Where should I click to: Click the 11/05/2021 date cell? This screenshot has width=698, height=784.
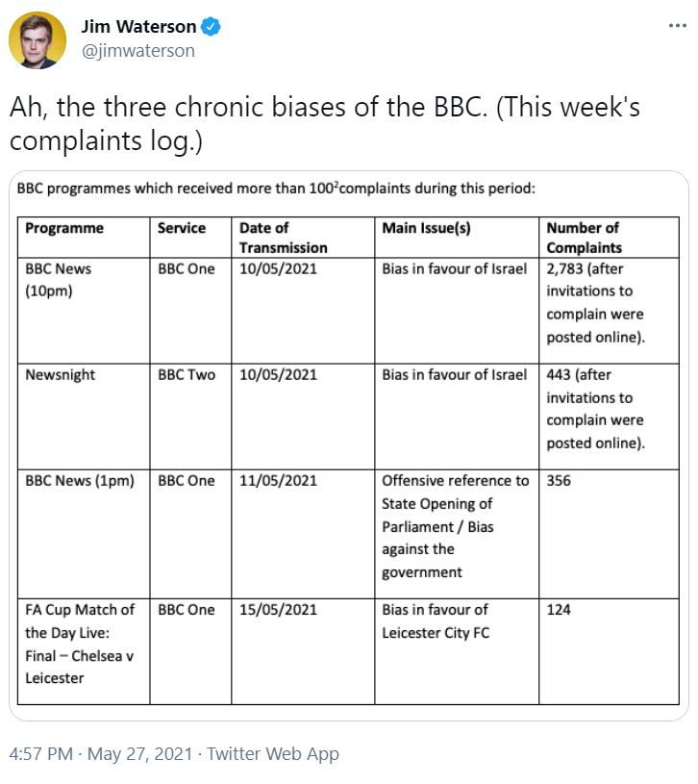[x=303, y=534]
